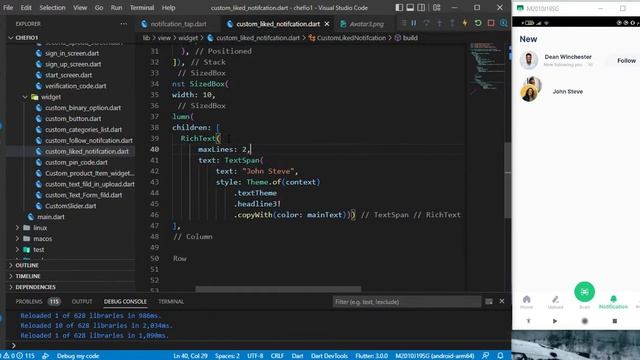The height and width of the screenshot is (360, 640).
Task: Tap Home icon in emulator bottom nav
Action: point(527,302)
